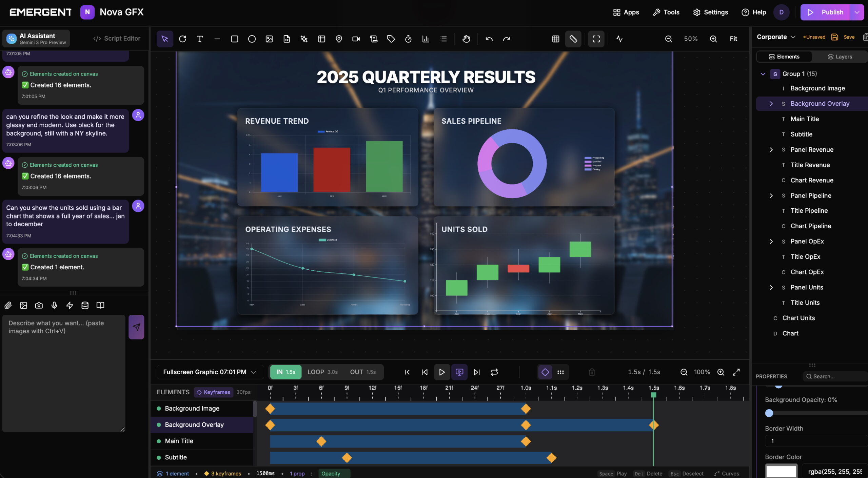The image size is (868, 478).
Task: Enable the Keyframes mode badge
Action: click(x=213, y=392)
